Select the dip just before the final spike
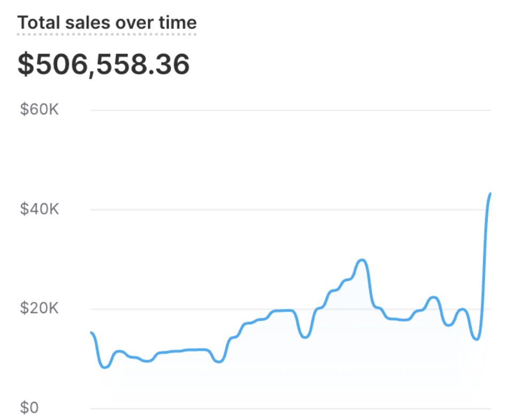515x420 pixels. tap(477, 339)
